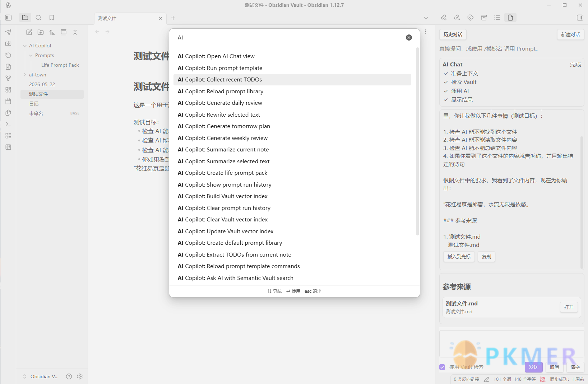Viewport: 588px width, 384px height.
Task: Open the command palette terminal icon
Action: pyautogui.click(x=8, y=124)
